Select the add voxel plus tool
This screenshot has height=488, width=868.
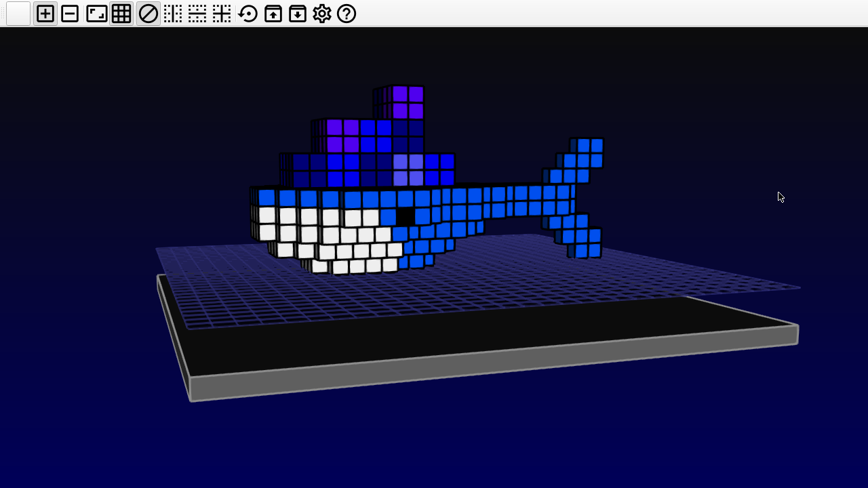pos(45,14)
